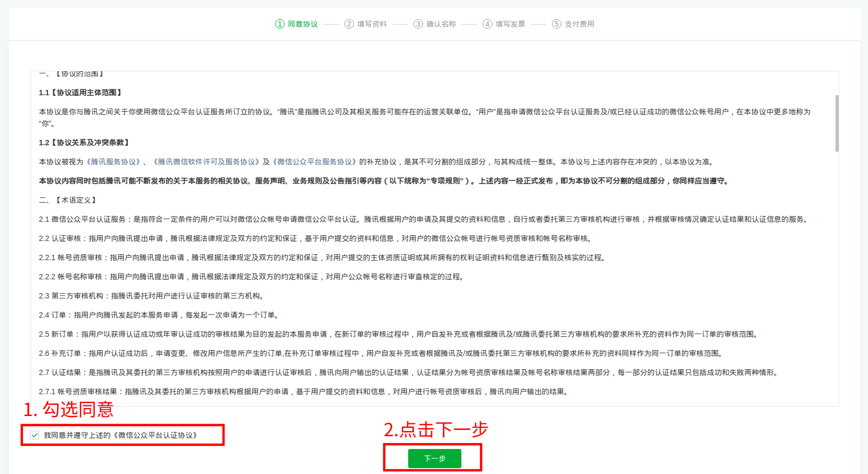The image size is (868, 474).
Task: Click clause text 2.6 补充订单
Action: (381, 353)
